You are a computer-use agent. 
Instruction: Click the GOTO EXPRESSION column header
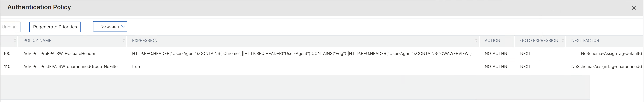coord(539,40)
